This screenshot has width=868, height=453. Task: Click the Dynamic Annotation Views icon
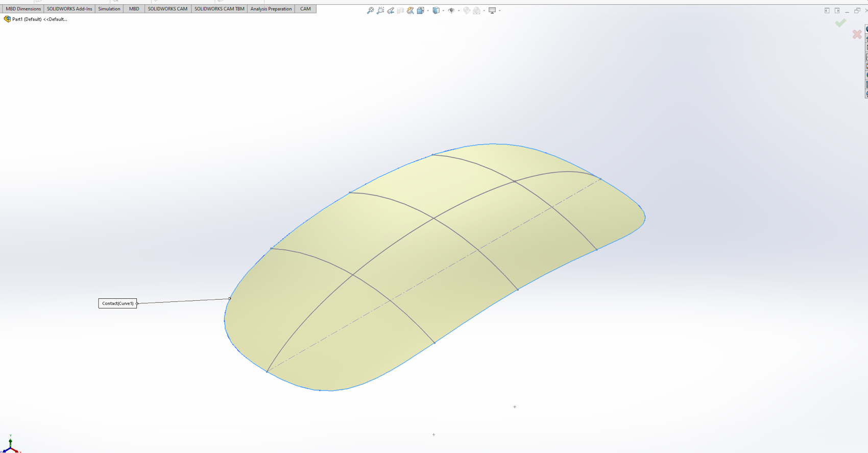pyautogui.click(x=410, y=10)
